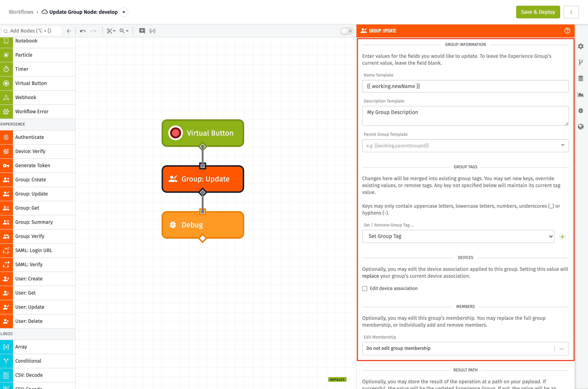
Task: Click in Description Template text area
Action: click(465, 116)
